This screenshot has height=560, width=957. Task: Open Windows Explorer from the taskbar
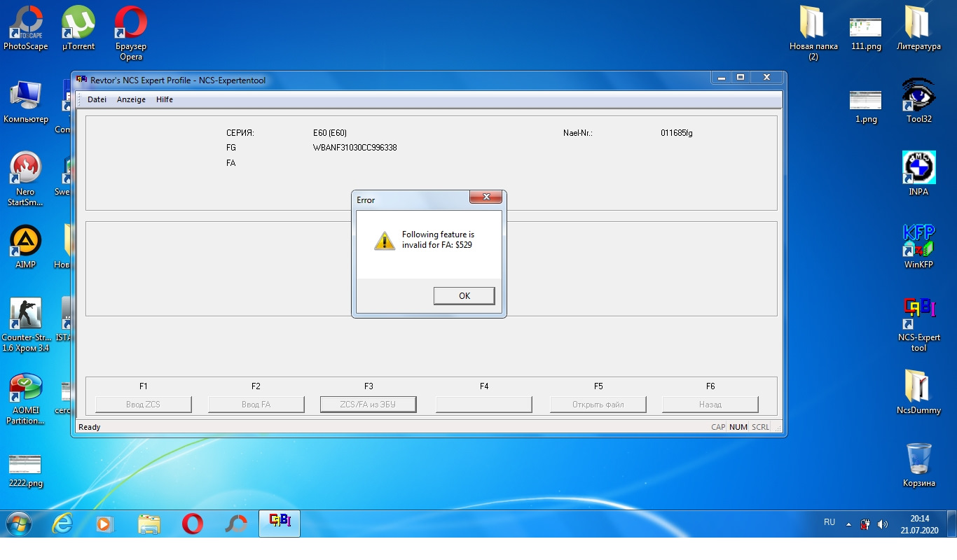coord(149,524)
